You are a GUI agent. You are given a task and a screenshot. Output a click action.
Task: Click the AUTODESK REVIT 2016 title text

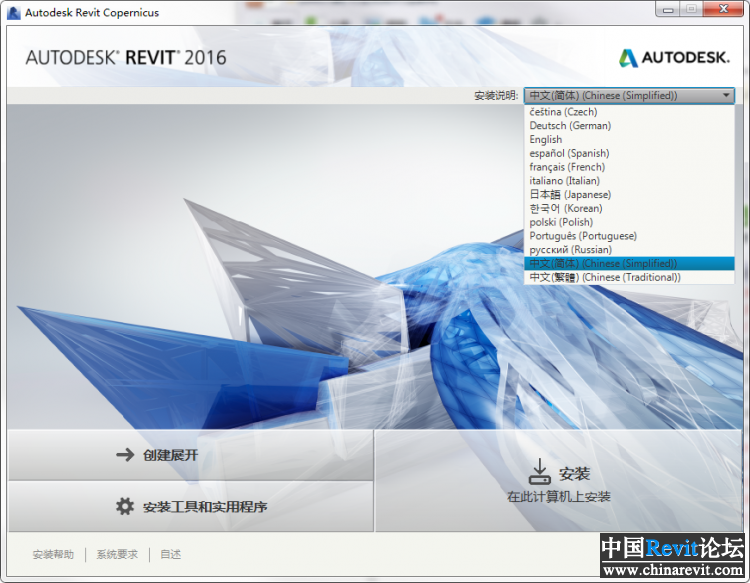(x=126, y=58)
